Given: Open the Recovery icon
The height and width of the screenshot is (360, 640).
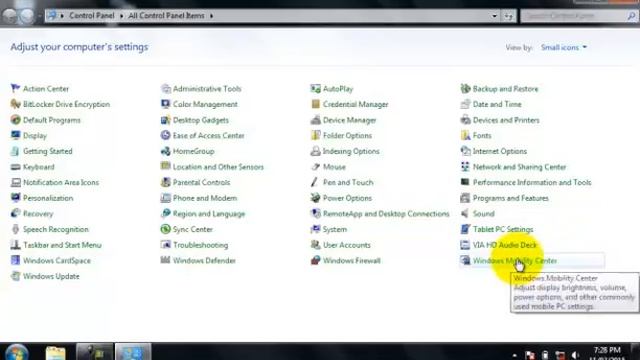Looking at the screenshot, I should click(16, 213).
